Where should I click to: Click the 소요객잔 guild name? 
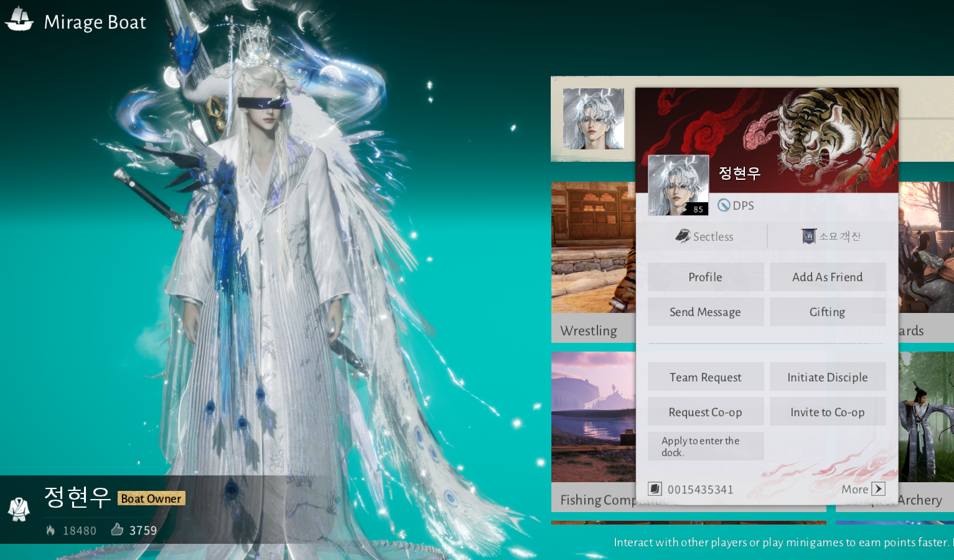(x=839, y=236)
